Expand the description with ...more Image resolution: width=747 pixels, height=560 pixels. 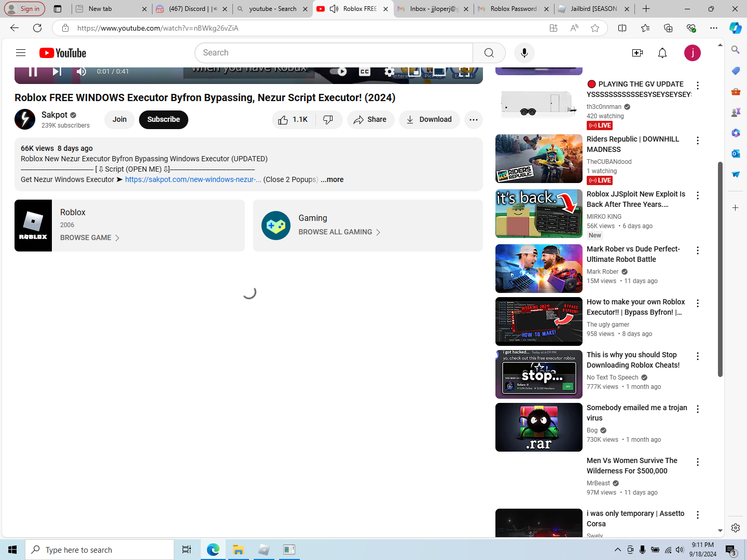point(332,179)
